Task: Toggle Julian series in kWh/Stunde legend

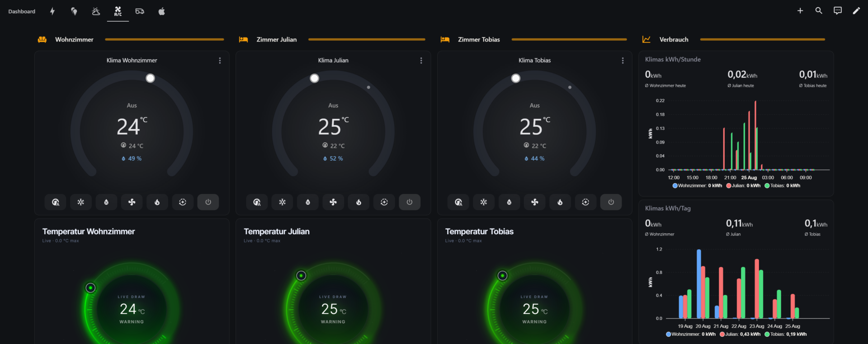Action: point(743,186)
